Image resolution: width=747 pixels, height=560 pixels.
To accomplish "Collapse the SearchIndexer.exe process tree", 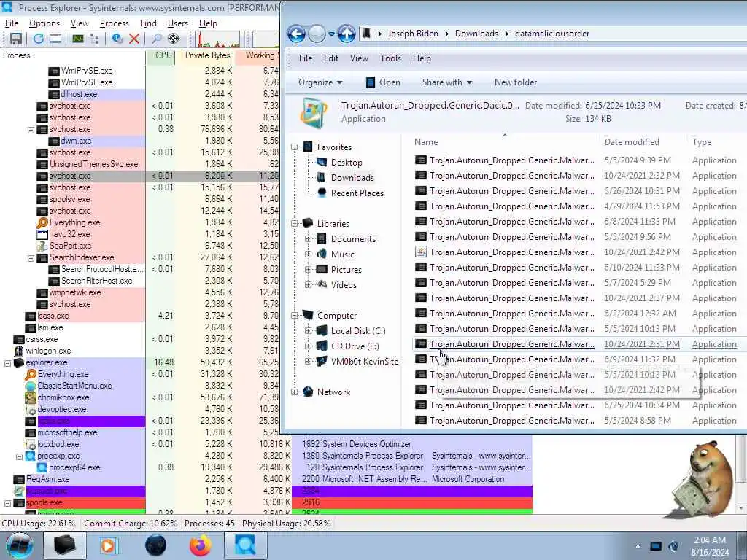I will pyautogui.click(x=31, y=258).
